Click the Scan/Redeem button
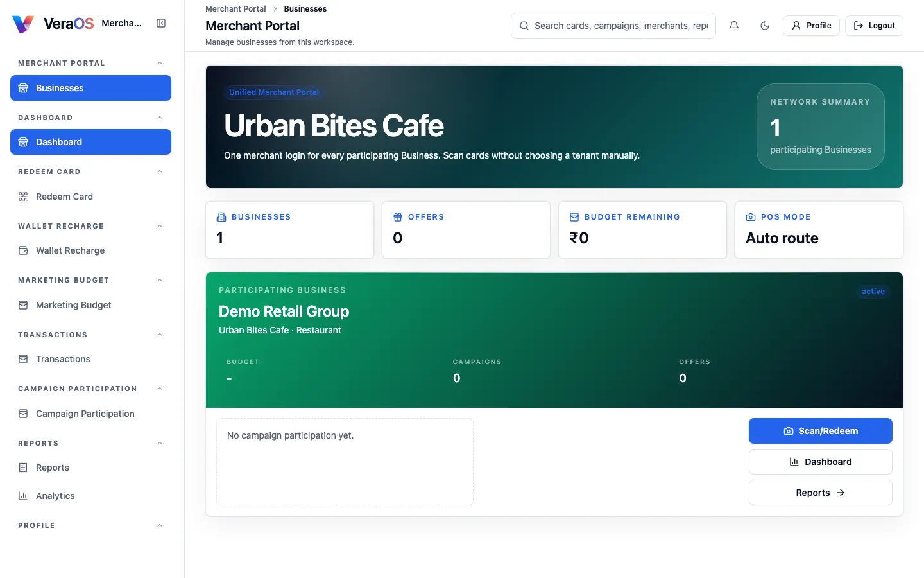Image resolution: width=924 pixels, height=578 pixels. click(x=821, y=431)
